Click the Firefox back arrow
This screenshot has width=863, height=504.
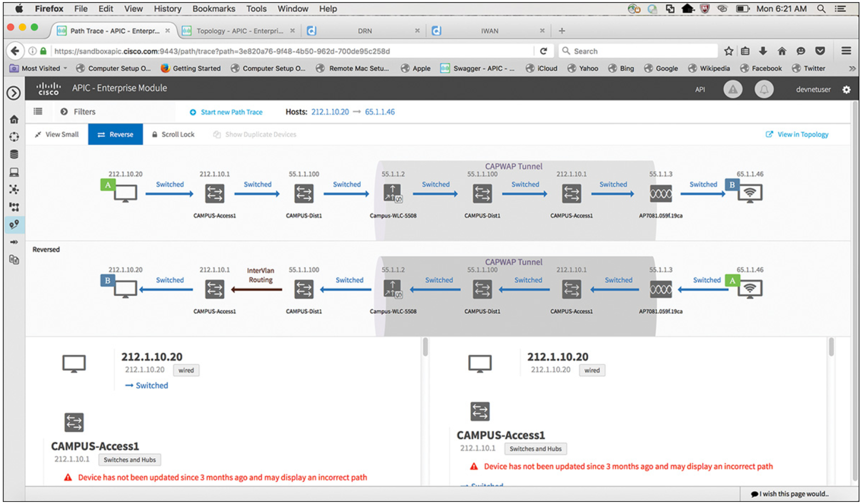pos(15,51)
